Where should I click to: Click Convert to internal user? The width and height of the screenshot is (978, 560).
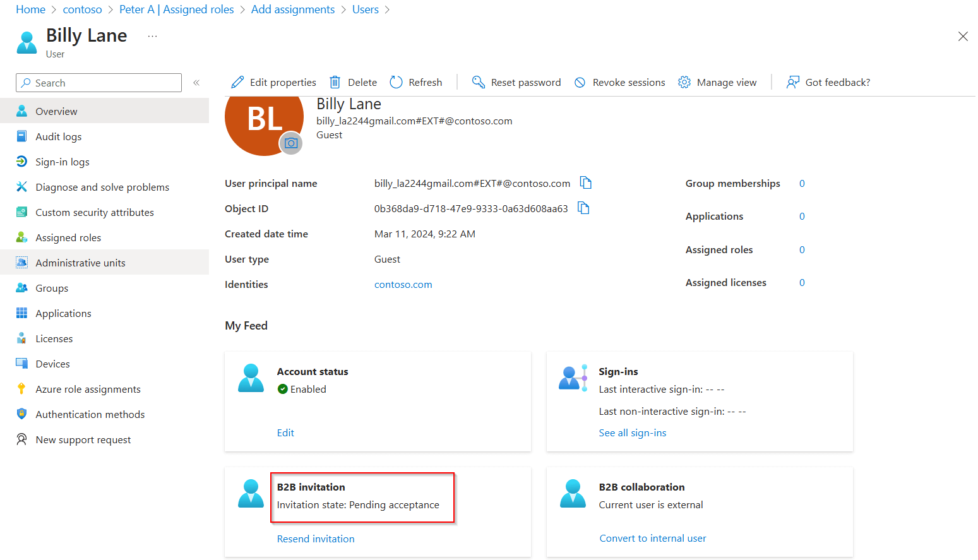(x=652, y=538)
